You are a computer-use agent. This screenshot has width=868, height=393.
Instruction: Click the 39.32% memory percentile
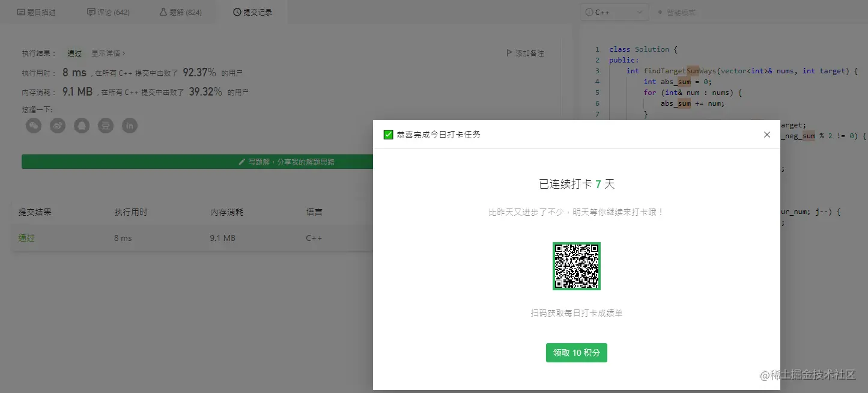point(205,92)
